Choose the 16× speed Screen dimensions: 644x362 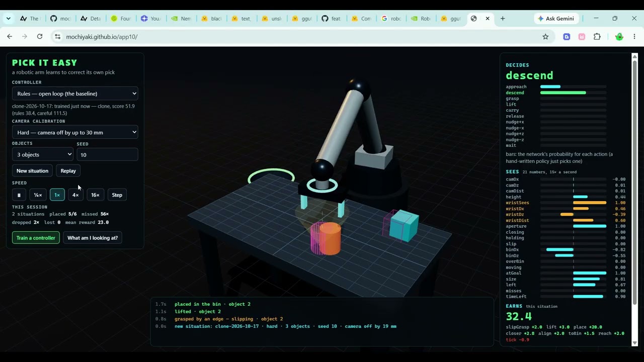pos(95,195)
